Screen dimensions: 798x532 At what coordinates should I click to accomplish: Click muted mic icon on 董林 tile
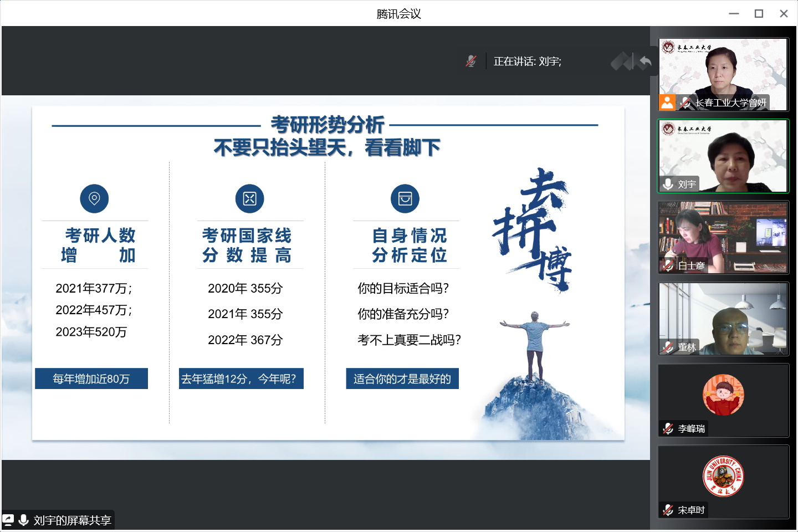point(668,347)
